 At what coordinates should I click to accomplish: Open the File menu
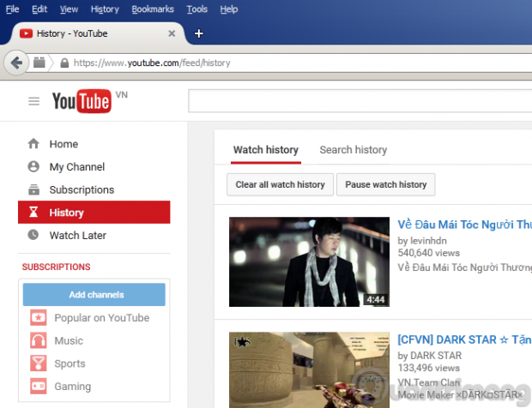(12, 9)
